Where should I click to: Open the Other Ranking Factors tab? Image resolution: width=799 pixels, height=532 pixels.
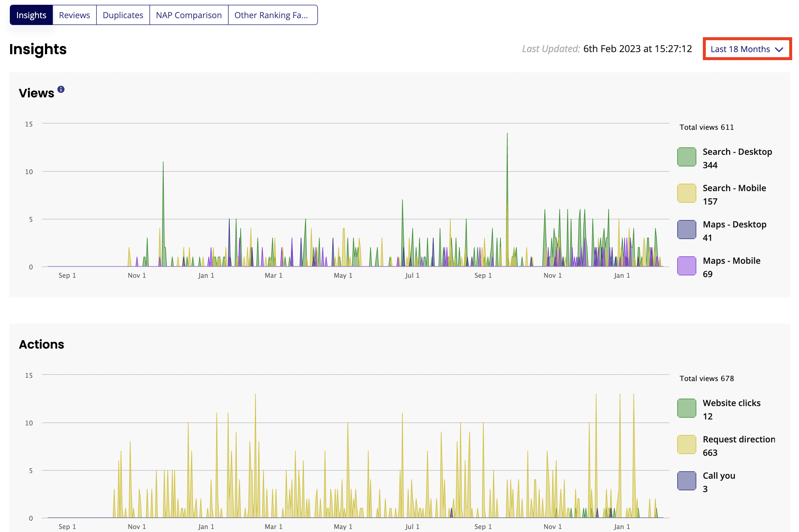coord(272,15)
